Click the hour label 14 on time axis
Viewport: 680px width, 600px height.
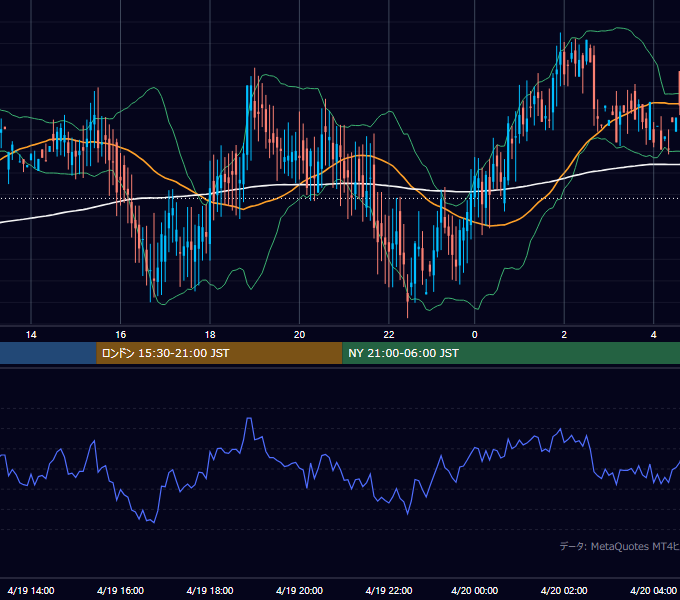[x=31, y=335]
